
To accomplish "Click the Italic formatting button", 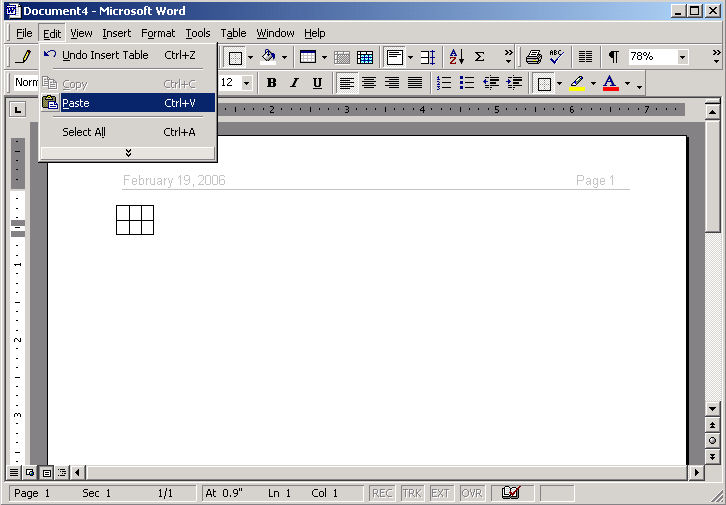I will (x=294, y=83).
